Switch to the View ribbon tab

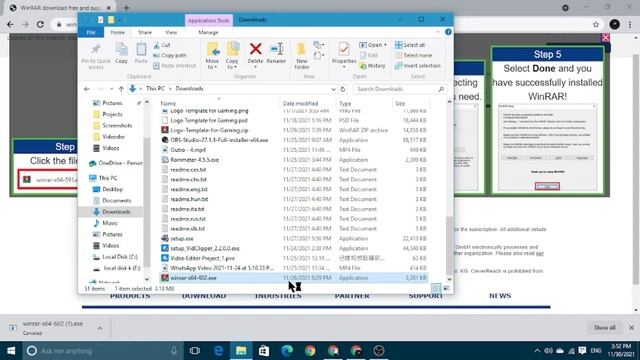(171, 32)
